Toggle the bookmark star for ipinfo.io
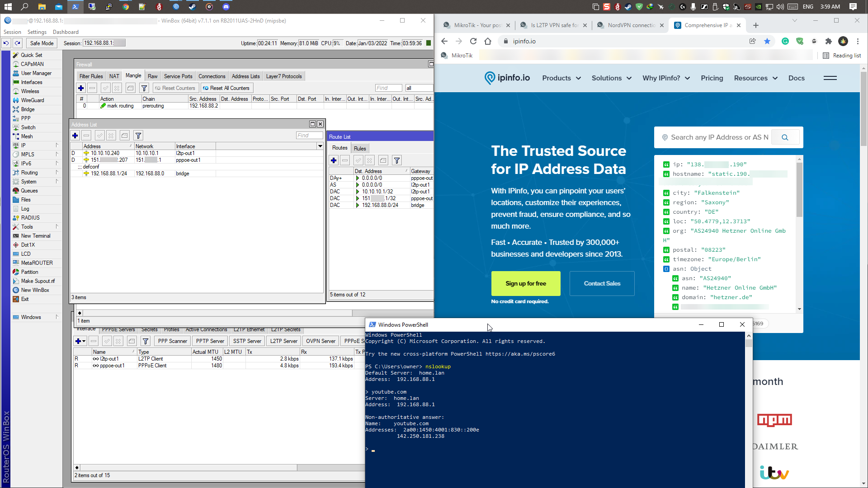 coord(767,41)
